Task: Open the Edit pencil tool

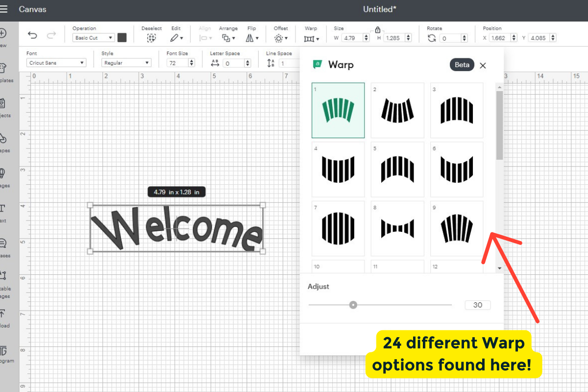Action: (176, 38)
